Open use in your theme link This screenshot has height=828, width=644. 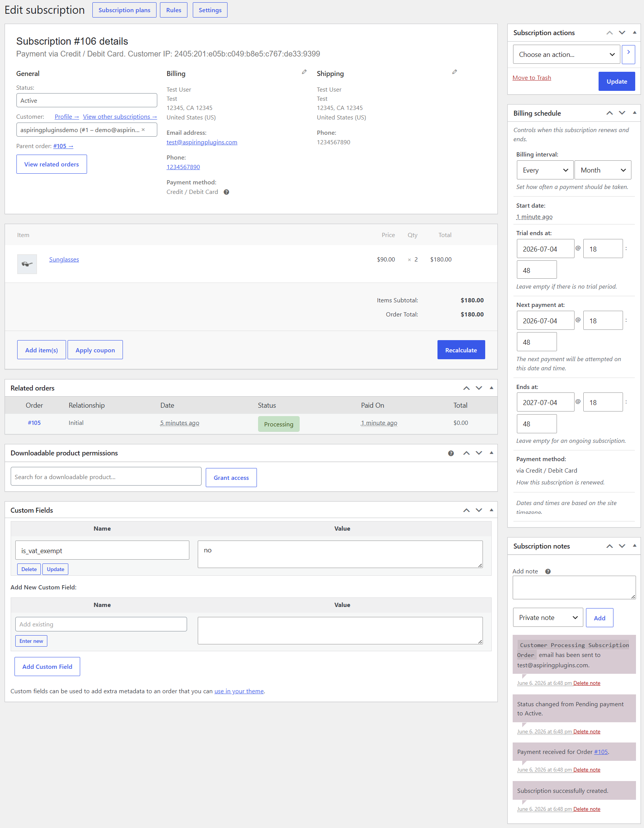(x=239, y=691)
